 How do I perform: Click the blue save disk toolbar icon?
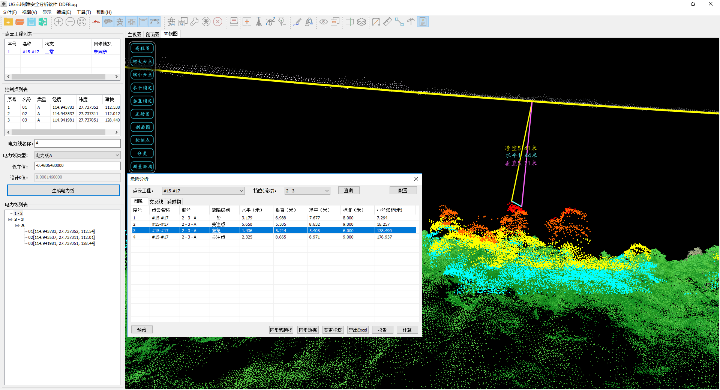click(x=31, y=22)
